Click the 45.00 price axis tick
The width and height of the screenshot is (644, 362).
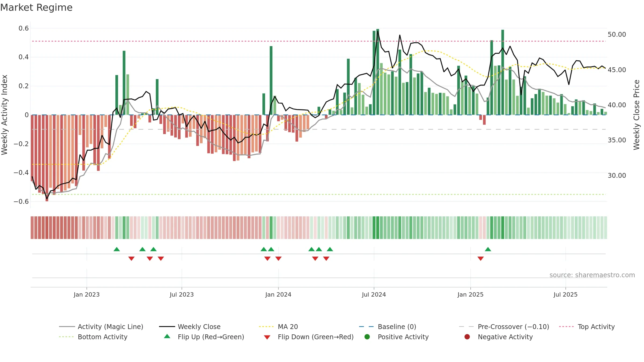(617, 70)
